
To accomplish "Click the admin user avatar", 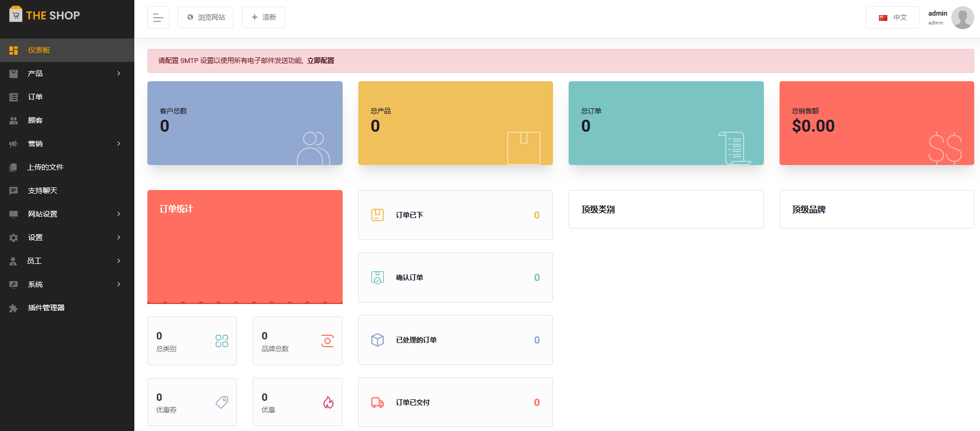I will 962,18.
